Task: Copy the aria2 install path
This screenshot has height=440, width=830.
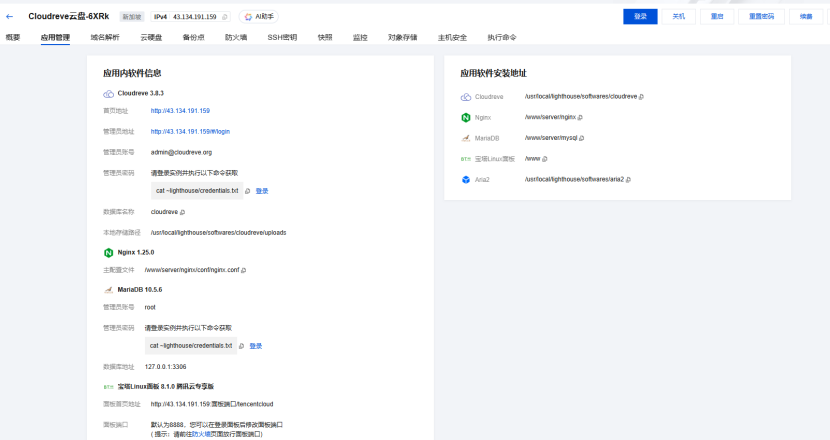Action: pyautogui.click(x=628, y=179)
